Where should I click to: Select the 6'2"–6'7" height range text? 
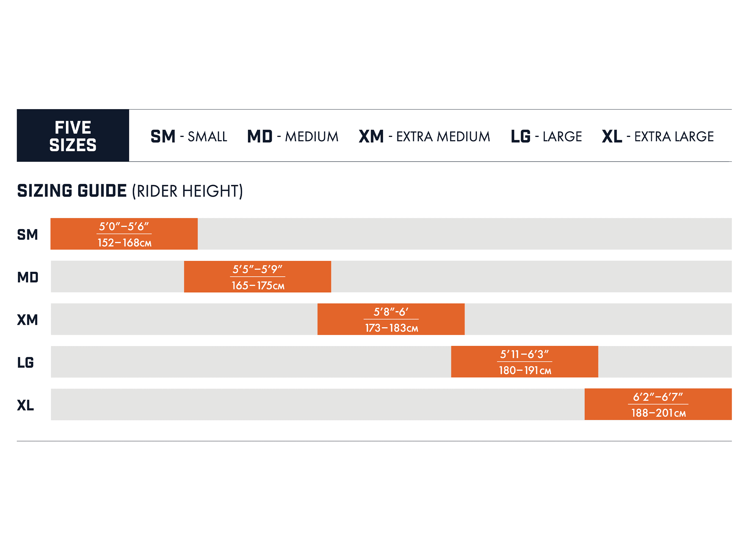[658, 397]
